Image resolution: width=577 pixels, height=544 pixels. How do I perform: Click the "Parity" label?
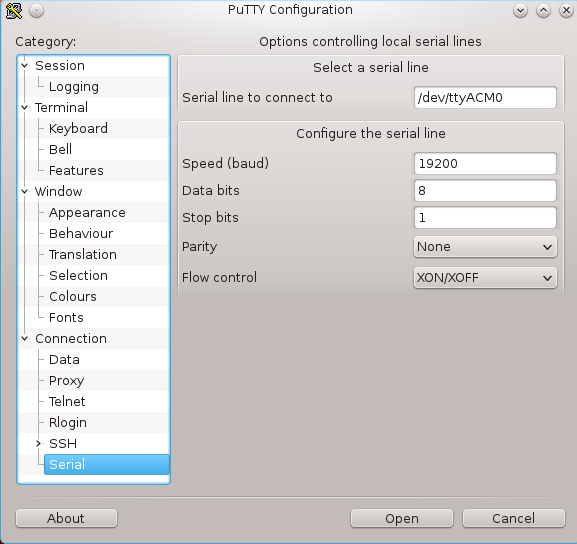pyautogui.click(x=199, y=247)
